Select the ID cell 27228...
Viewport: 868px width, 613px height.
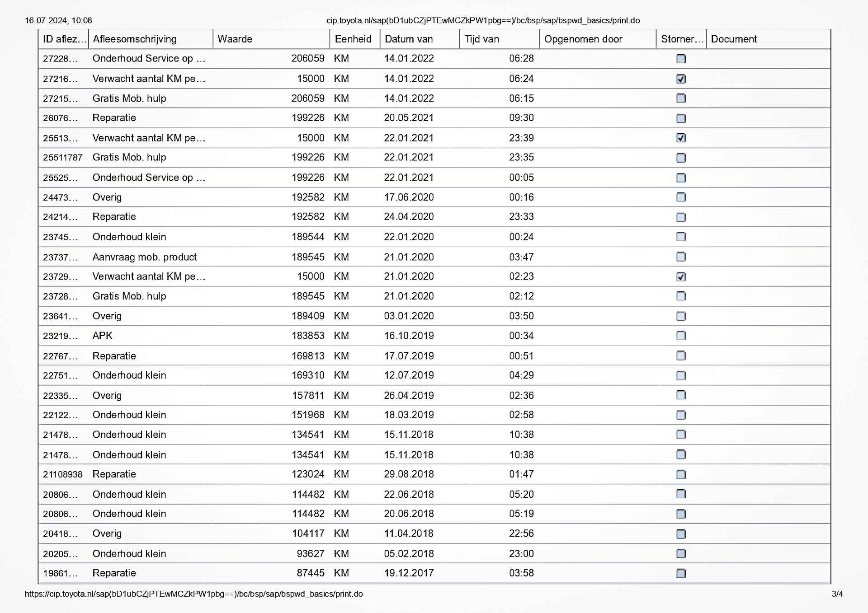(x=61, y=59)
